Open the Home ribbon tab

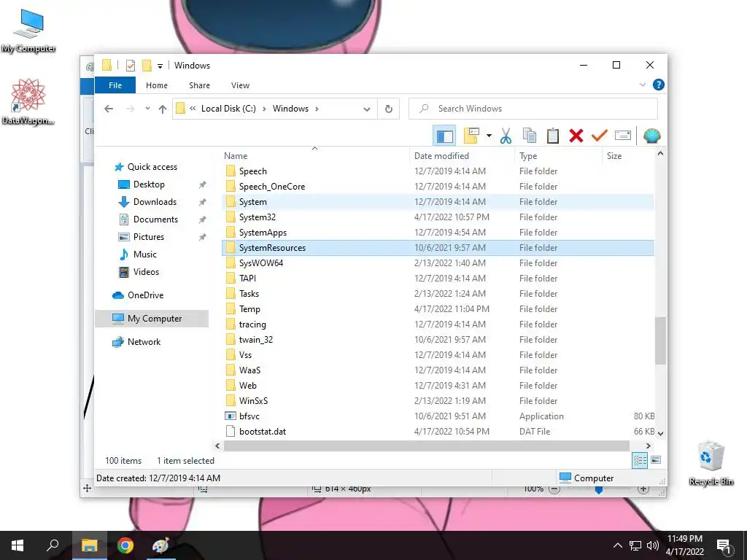tap(157, 85)
